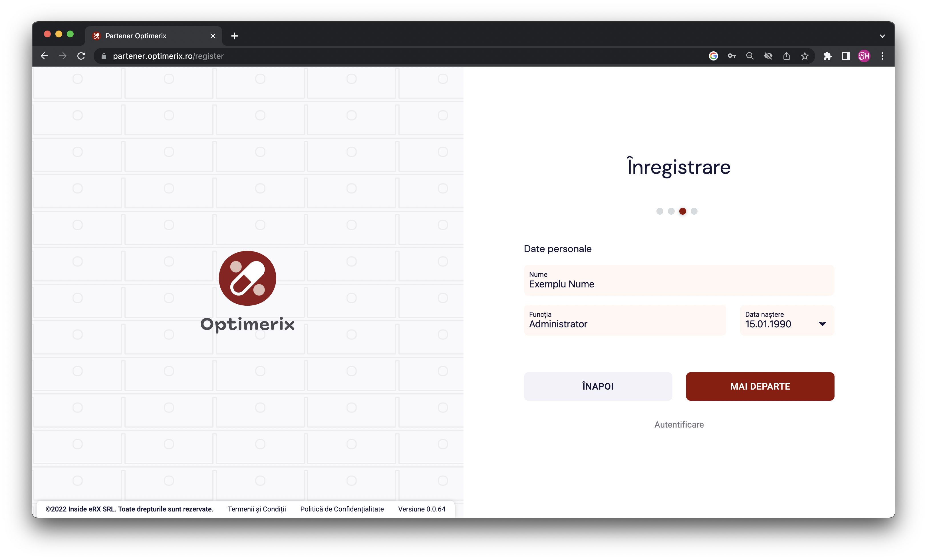
Task: Click the ÎNAPOI button
Action: point(598,386)
